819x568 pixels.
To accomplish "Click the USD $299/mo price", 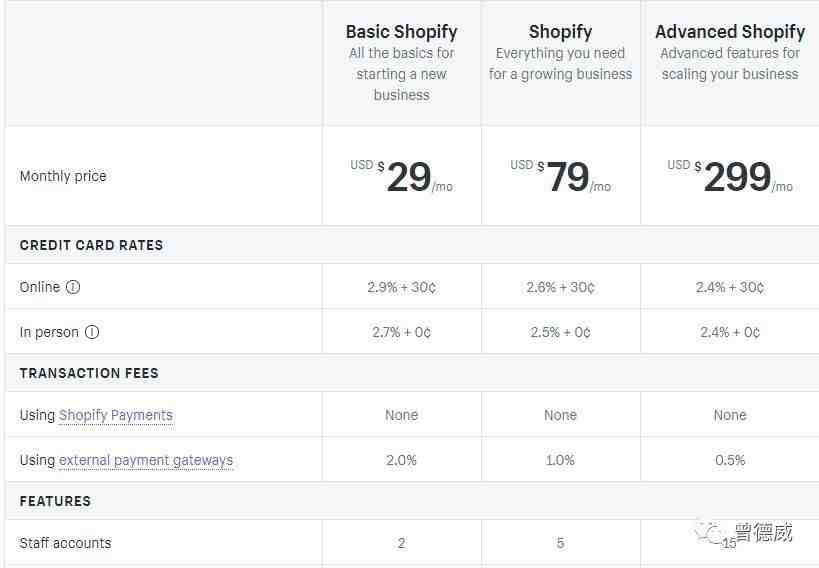I will pos(730,177).
